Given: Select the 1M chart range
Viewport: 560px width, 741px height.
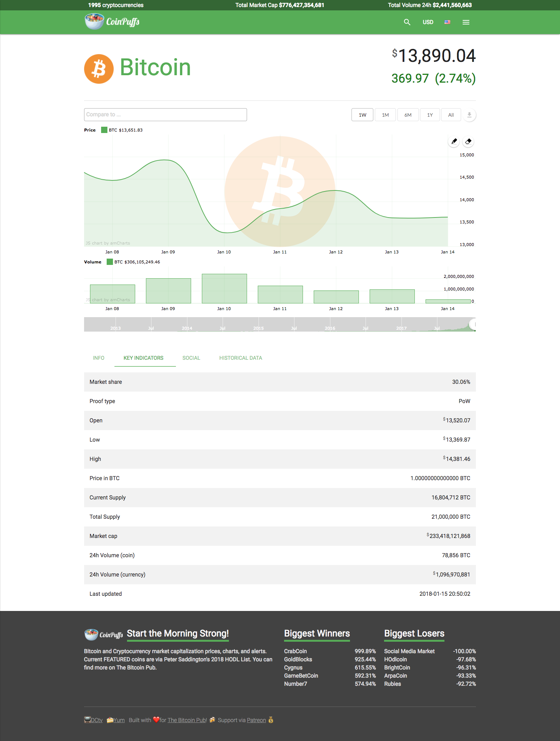Looking at the screenshot, I should pos(385,115).
